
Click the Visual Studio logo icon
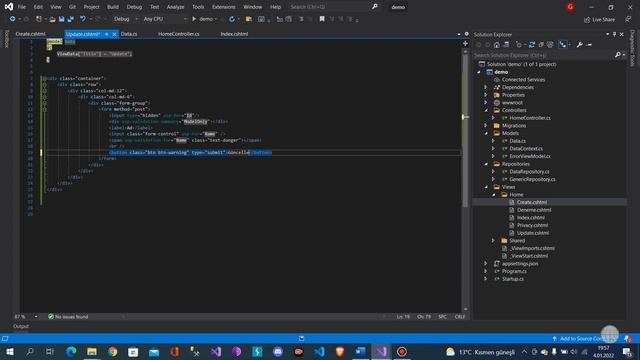point(9,7)
